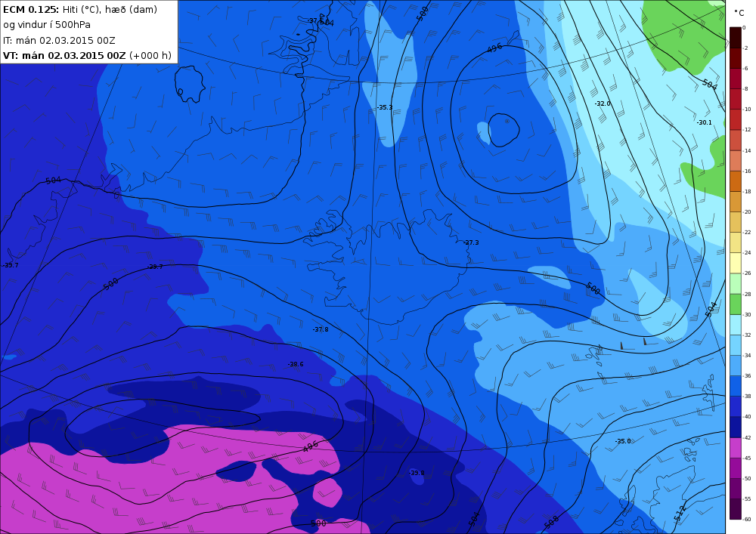Click the °C unit label above the legend
The height and width of the screenshot is (534, 756).
click(739, 13)
